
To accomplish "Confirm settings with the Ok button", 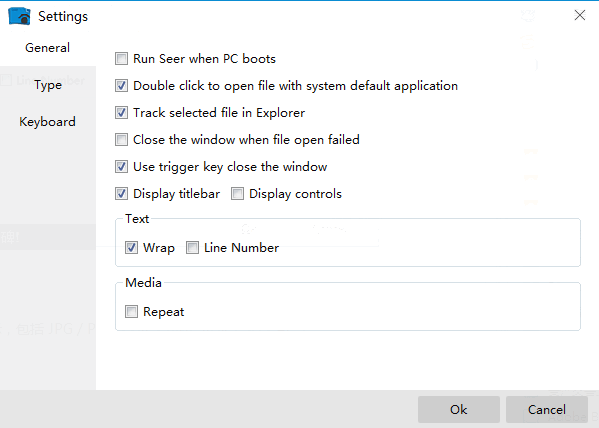I will [459, 410].
